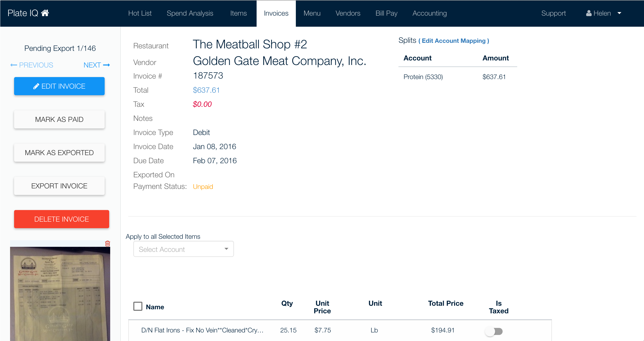Click the right arrow beside Next
Screen dimensions: 644x341
click(107, 65)
